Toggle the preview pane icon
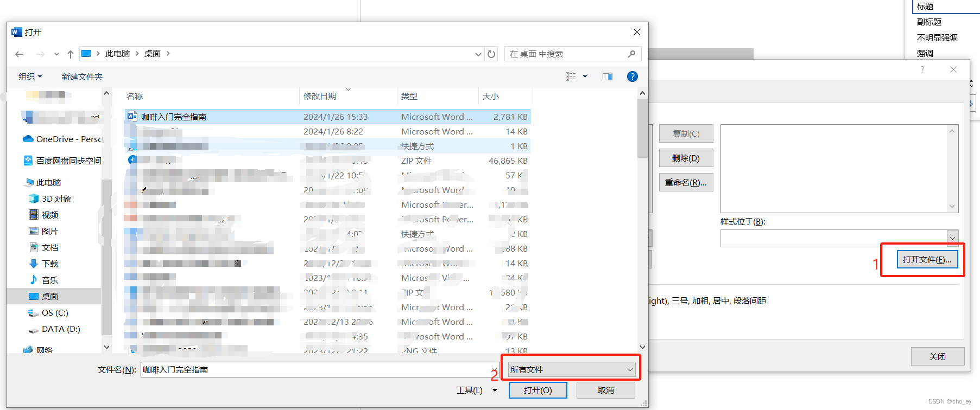Viewport: 980px width, 410px height. pos(608,76)
